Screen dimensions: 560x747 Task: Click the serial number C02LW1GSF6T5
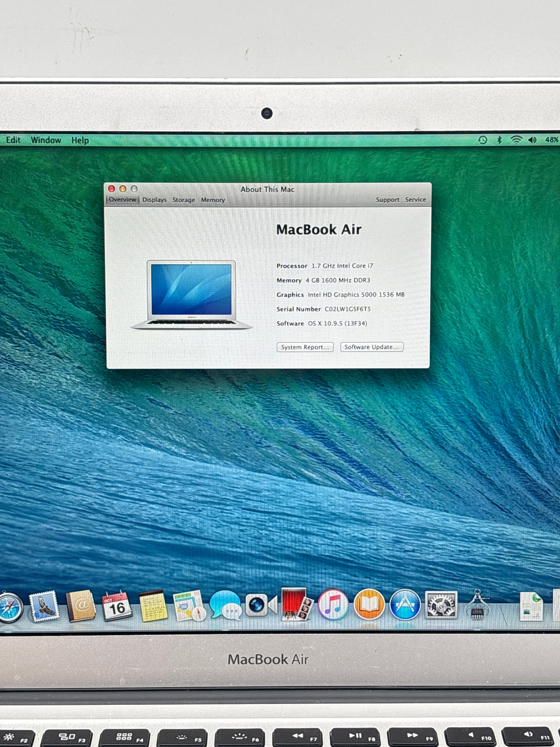pos(348,309)
